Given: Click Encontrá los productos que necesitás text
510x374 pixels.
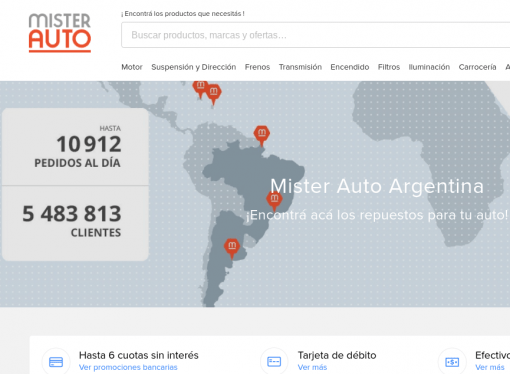Looking at the screenshot, I should pyautogui.click(x=183, y=14).
